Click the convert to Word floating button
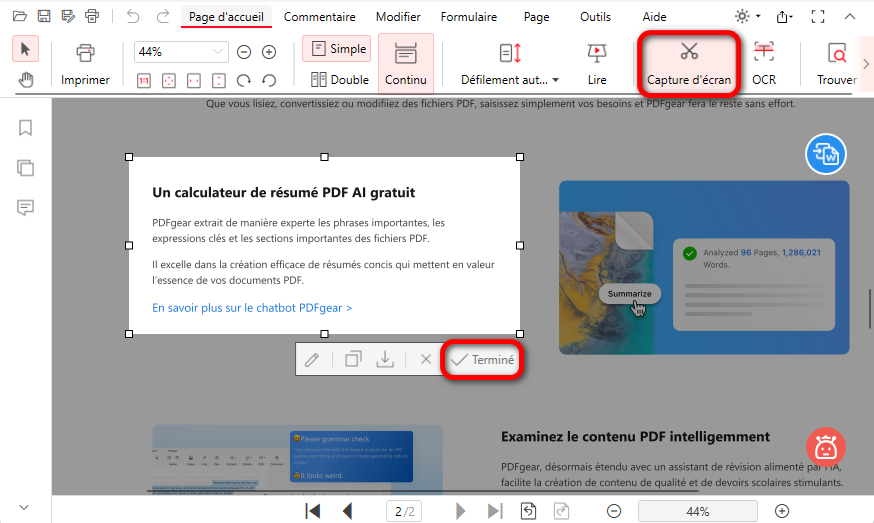The image size is (874, 523). point(826,154)
